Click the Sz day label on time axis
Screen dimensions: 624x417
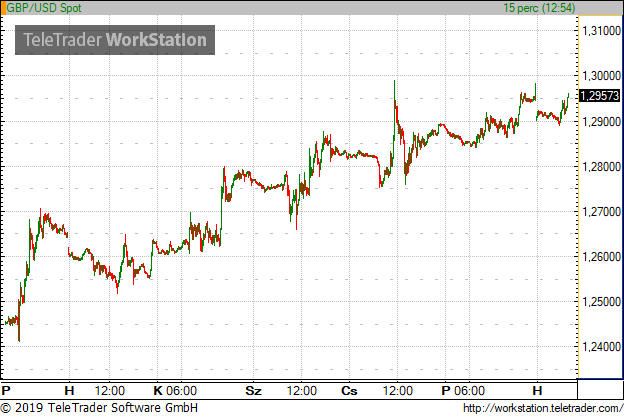coord(254,391)
